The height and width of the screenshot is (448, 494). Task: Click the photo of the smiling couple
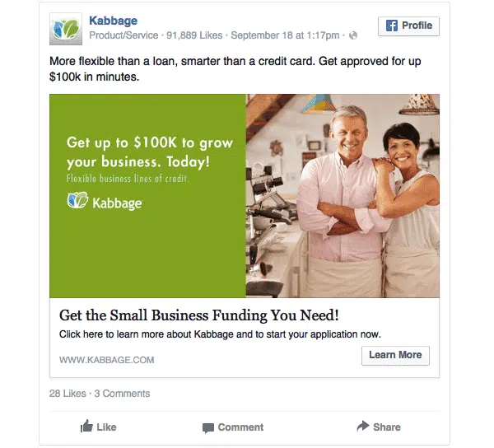click(343, 196)
